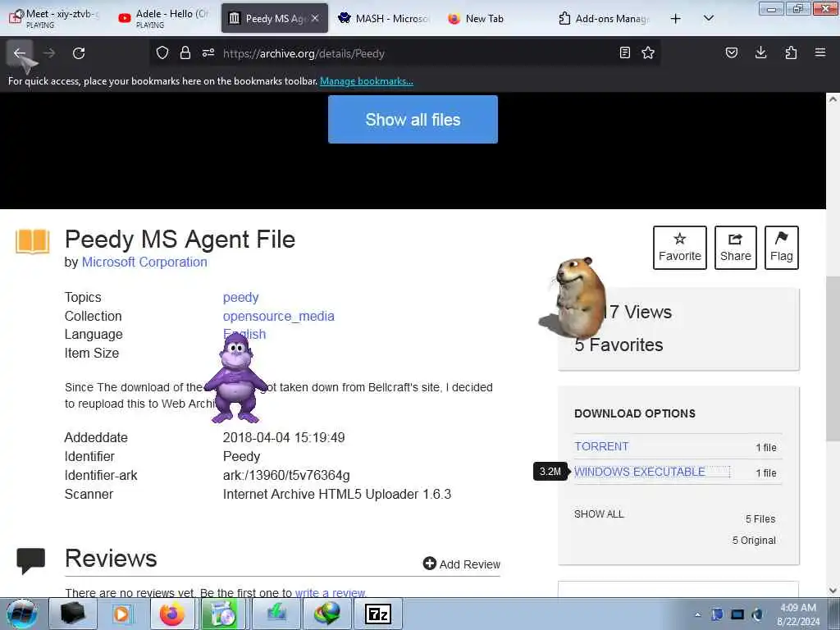
Task: Open the Pocket save icon
Action: (731, 52)
